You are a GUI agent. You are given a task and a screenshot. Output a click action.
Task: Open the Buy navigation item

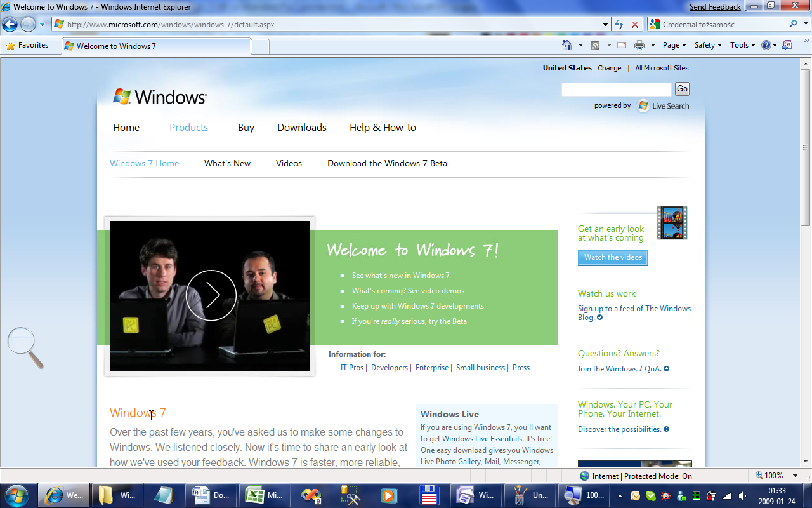[246, 128]
